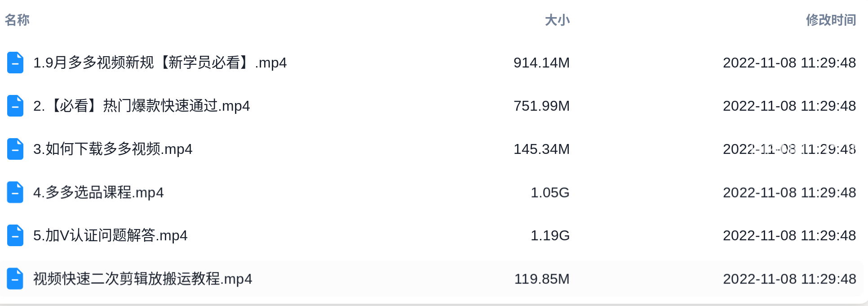This screenshot has width=868, height=306.
Task: Sort by 大小 column header
Action: point(557,20)
